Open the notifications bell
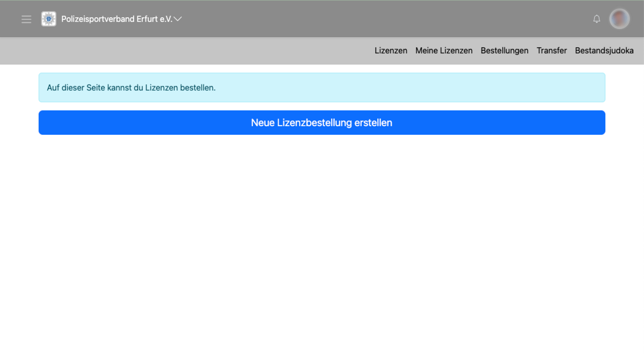This screenshot has width=644, height=354. (x=596, y=19)
